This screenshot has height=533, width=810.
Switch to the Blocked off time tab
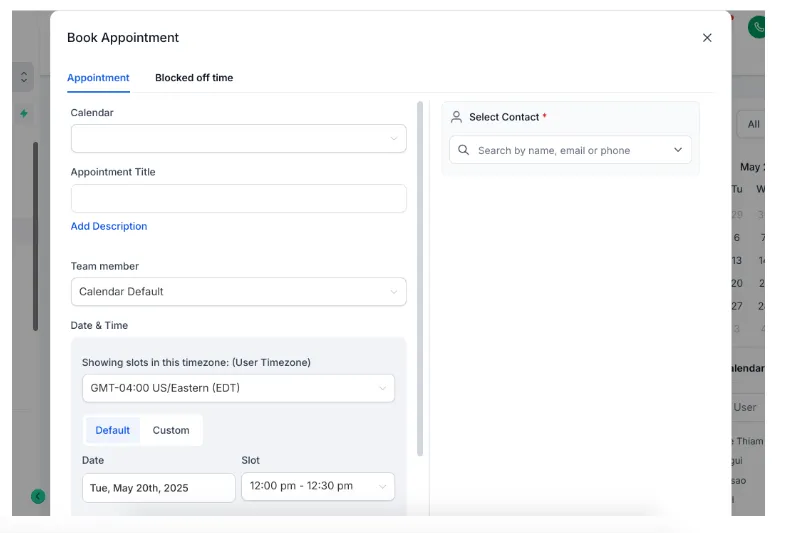pyautogui.click(x=194, y=77)
